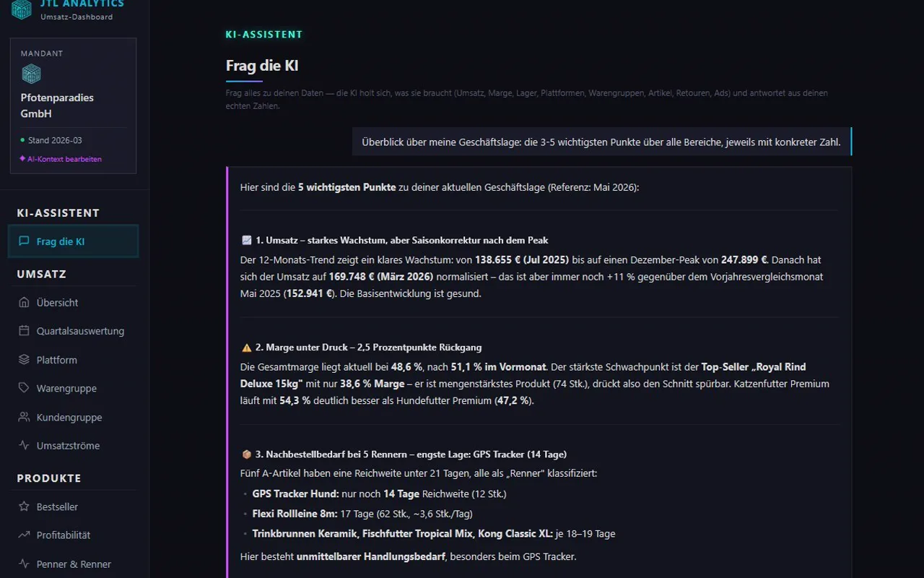Click the UMSATZ sidebar section header
Image resolution: width=924 pixels, height=578 pixels.
(x=42, y=274)
